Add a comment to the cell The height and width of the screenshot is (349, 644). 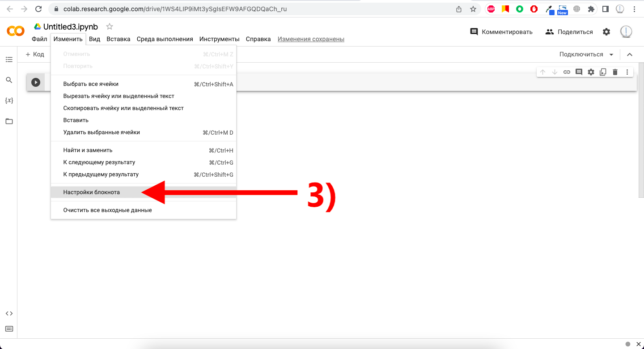point(579,72)
